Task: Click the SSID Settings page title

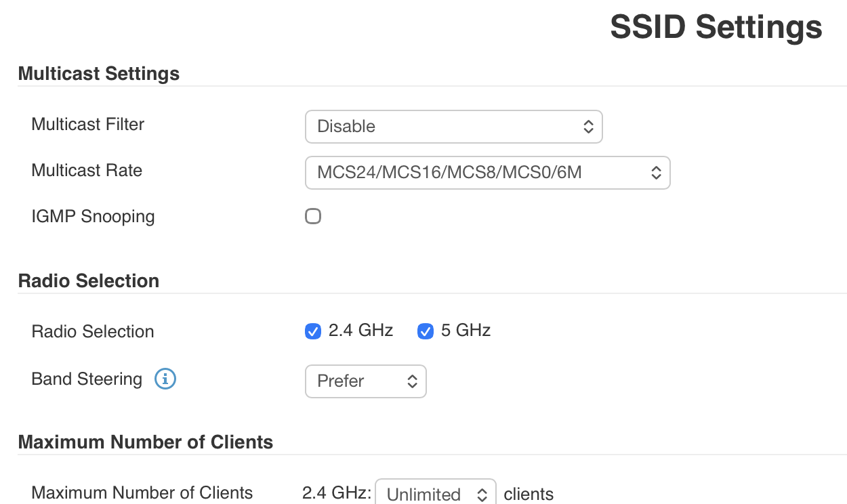Action: pyautogui.click(x=716, y=28)
